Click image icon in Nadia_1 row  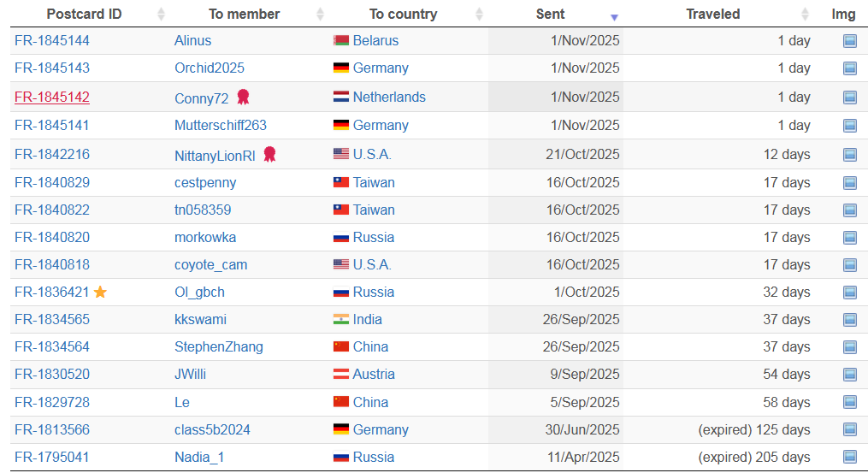[x=849, y=457]
